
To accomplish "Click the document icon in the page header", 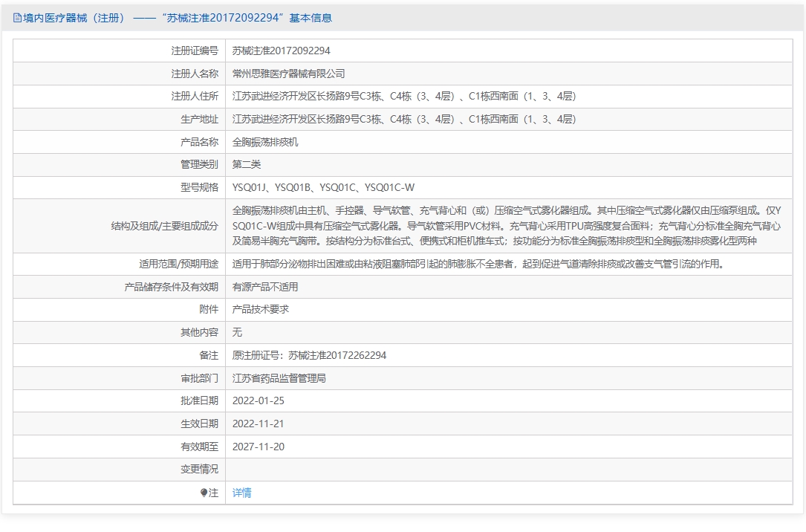I will point(17,18).
